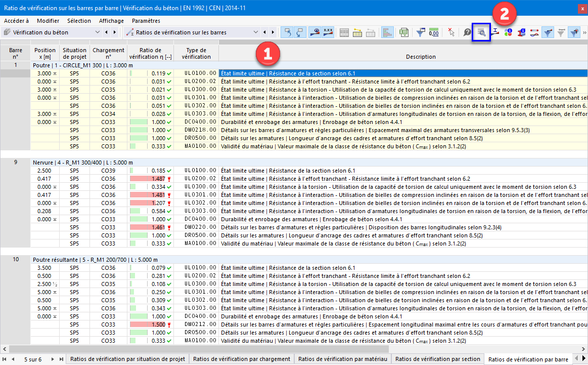
Task: Go to previous tab page arrow
Action: (13, 359)
